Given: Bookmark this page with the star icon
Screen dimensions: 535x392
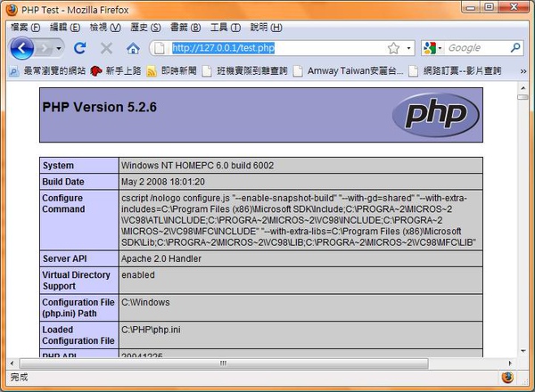Looking at the screenshot, I should pyautogui.click(x=393, y=48).
